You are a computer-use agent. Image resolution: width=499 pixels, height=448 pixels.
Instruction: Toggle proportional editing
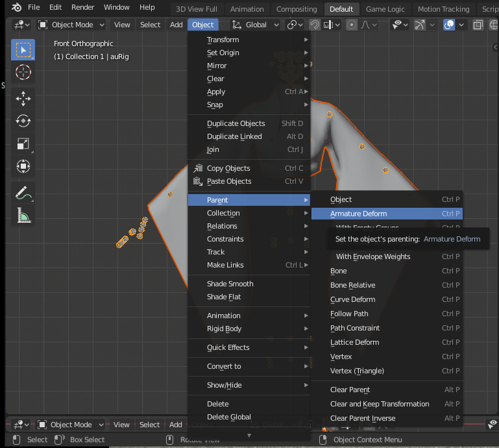click(x=352, y=25)
